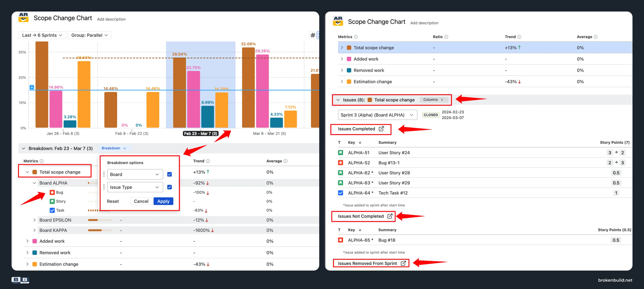Expand Estimation change in left breakdown

(27, 264)
